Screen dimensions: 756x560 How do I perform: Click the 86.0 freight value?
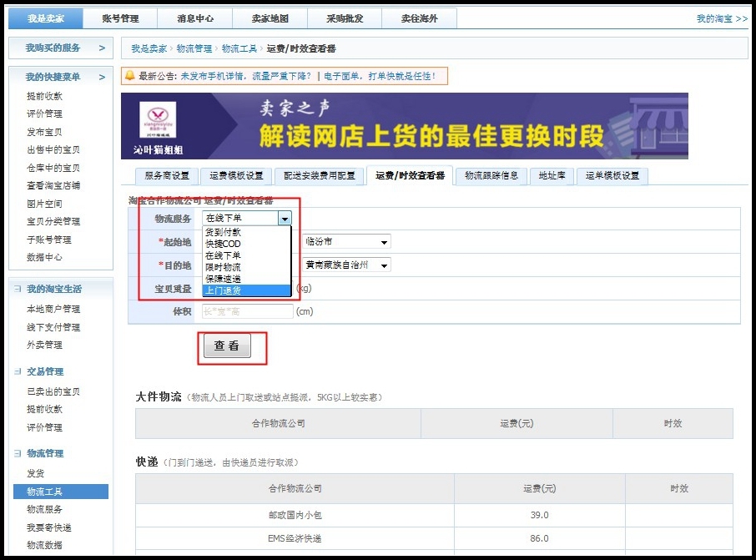(x=540, y=538)
